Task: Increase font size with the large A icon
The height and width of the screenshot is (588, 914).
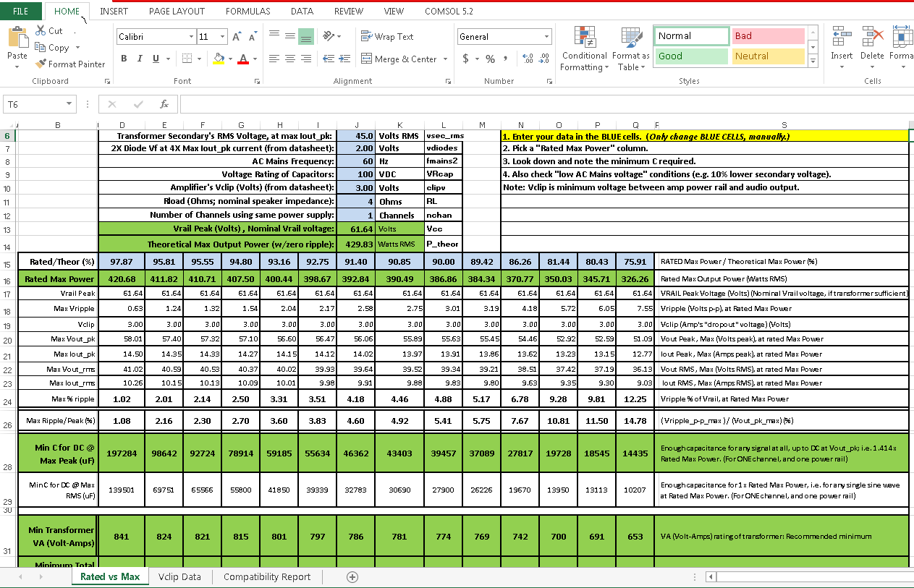Action: pyautogui.click(x=237, y=36)
